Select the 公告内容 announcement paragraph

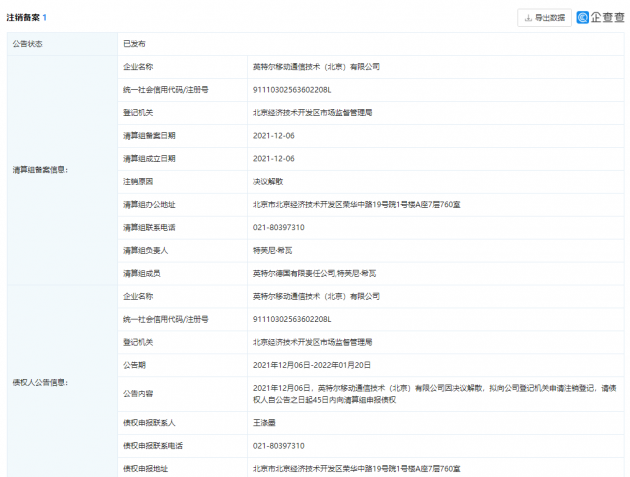coord(435,394)
